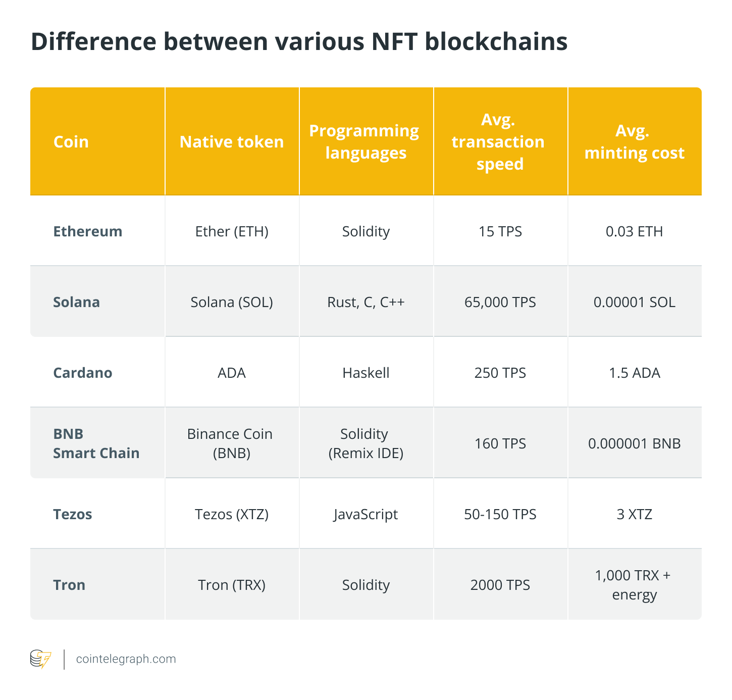The image size is (732, 700).
Task: Select the Tron row label
Action: (69, 585)
